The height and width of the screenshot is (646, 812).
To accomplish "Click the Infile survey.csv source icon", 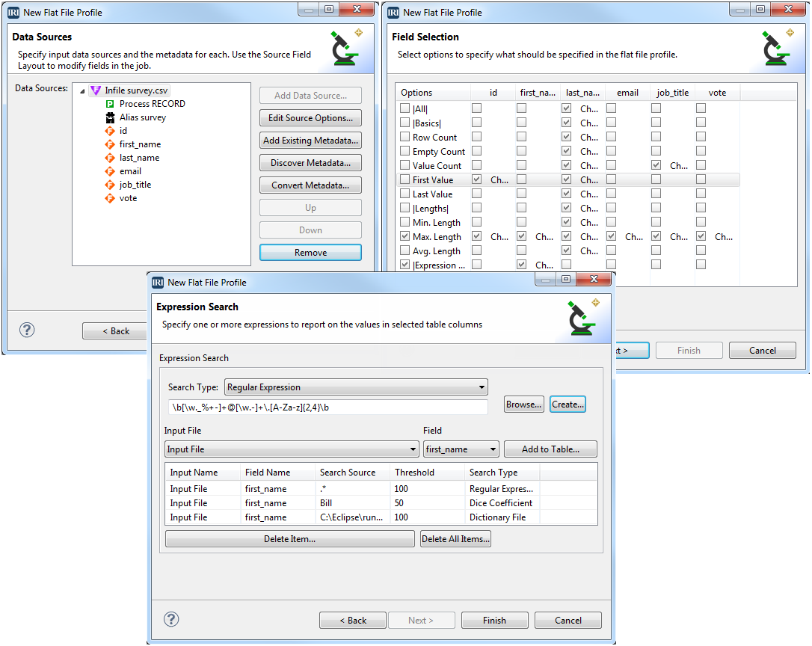I will click(x=96, y=90).
